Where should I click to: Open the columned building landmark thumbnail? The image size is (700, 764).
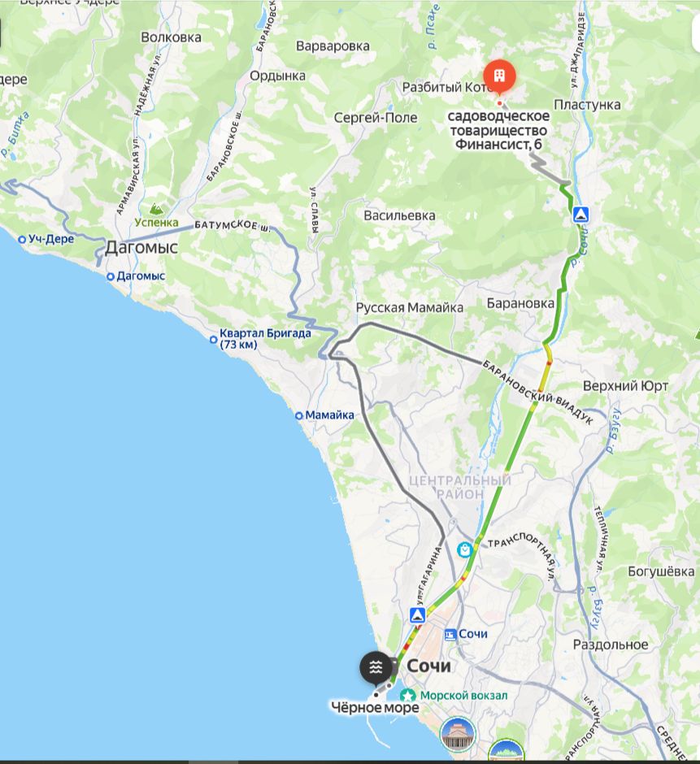click(457, 734)
